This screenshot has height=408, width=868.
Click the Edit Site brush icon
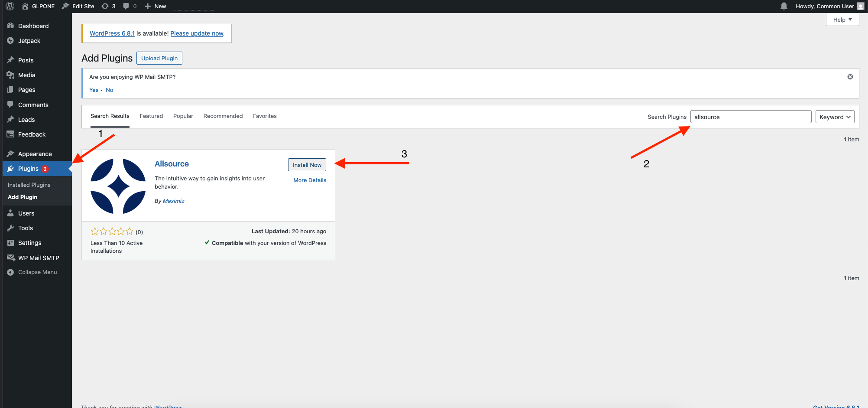coord(65,6)
